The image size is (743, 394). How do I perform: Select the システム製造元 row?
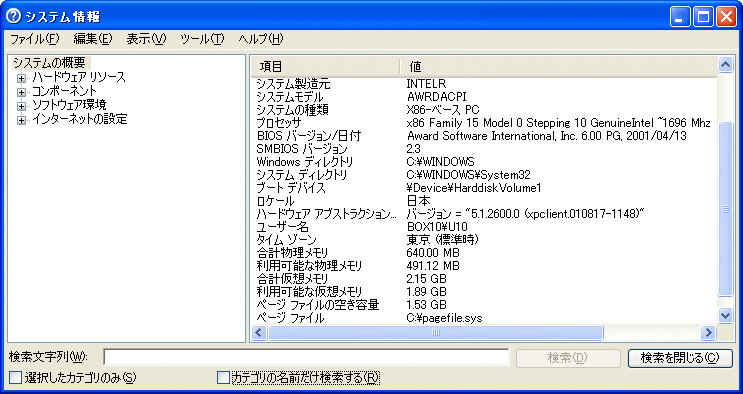pyautogui.click(x=484, y=84)
